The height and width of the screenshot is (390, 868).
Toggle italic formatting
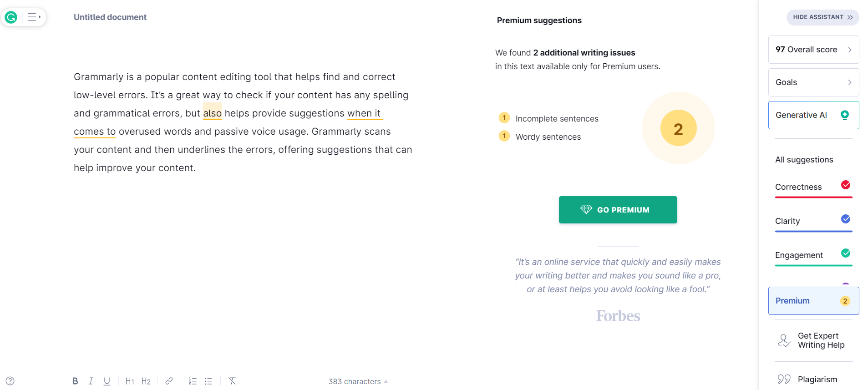point(91,381)
